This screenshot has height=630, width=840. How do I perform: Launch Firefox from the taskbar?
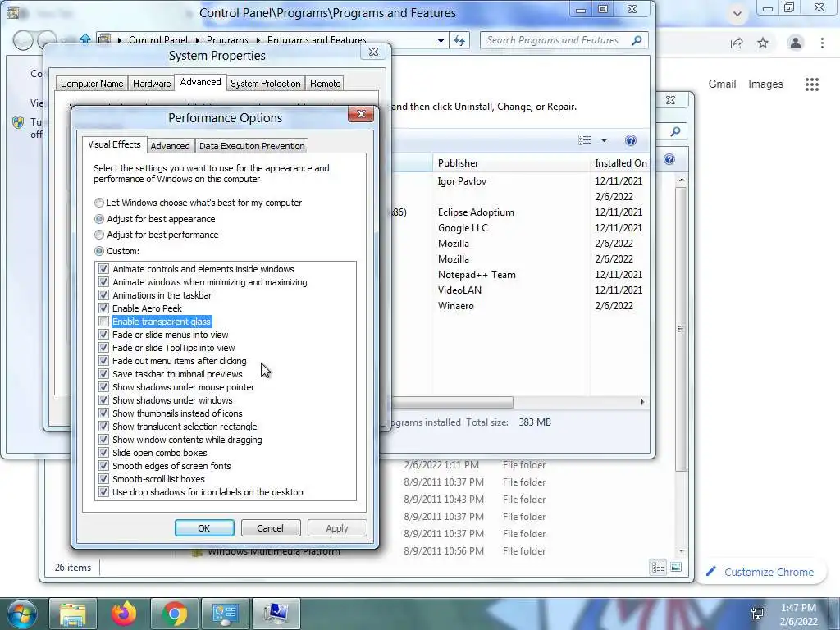123,614
